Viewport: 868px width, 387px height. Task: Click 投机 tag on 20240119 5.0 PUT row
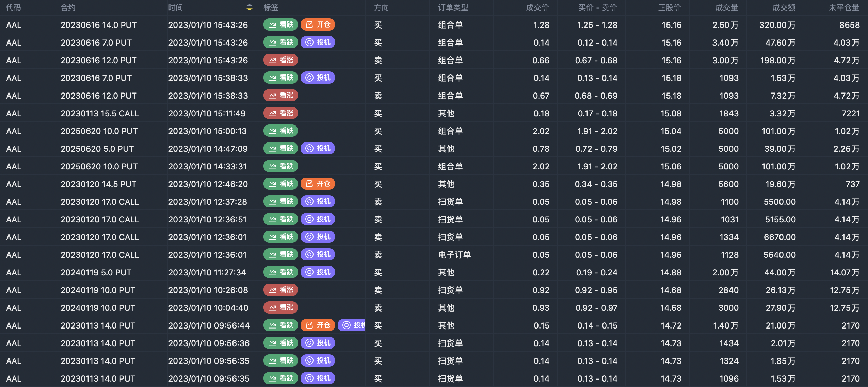coord(318,272)
